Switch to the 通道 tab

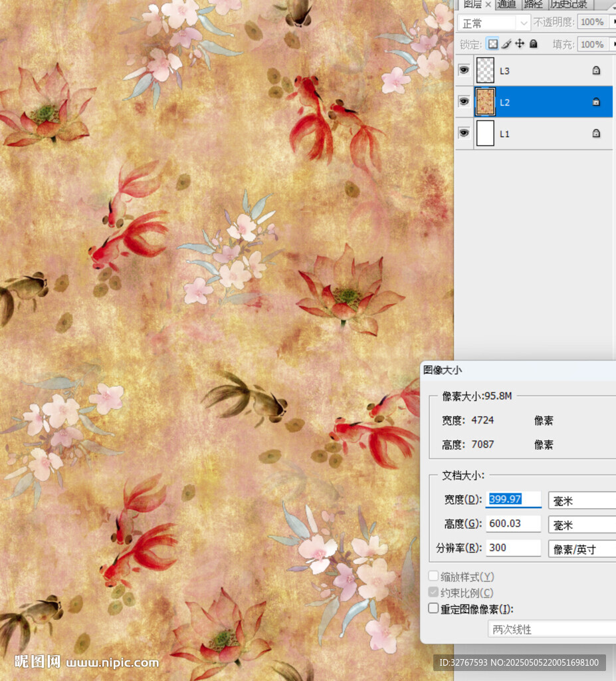[507, 4]
